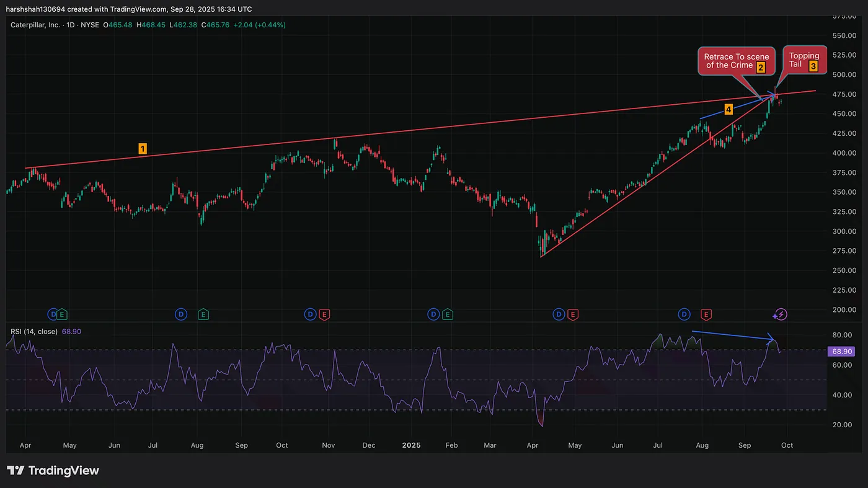Select the open value O465.48
The width and height of the screenshot is (868, 488).
117,25
